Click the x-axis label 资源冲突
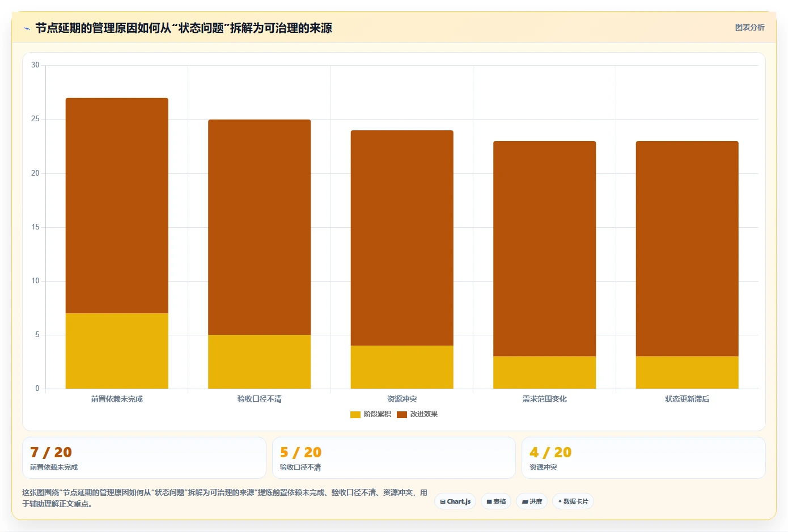 pyautogui.click(x=402, y=399)
